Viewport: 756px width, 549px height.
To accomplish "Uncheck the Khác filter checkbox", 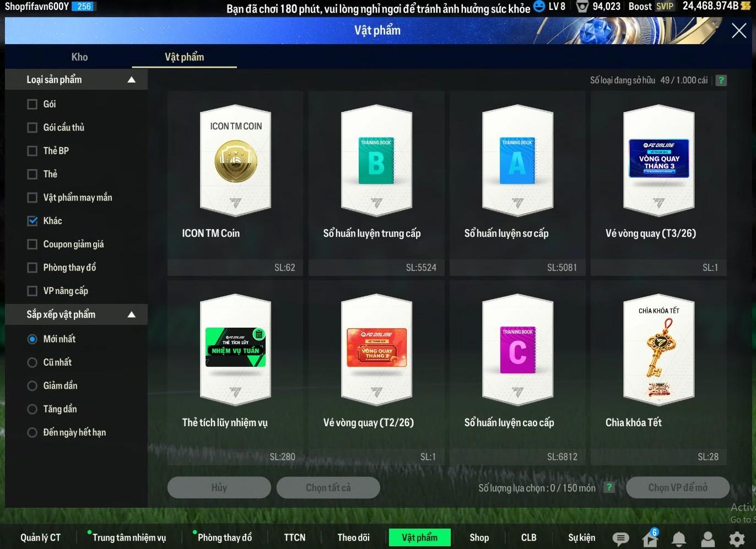I will [33, 221].
